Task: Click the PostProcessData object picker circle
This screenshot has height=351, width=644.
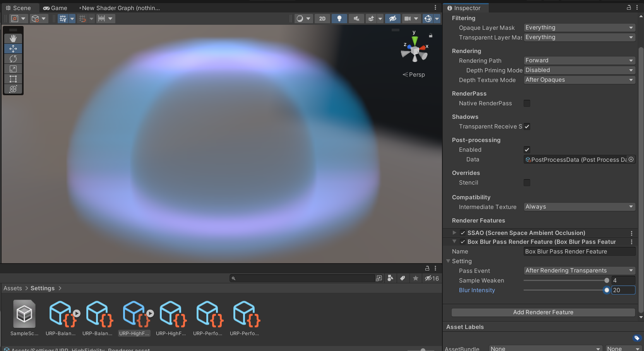Action: tap(631, 159)
